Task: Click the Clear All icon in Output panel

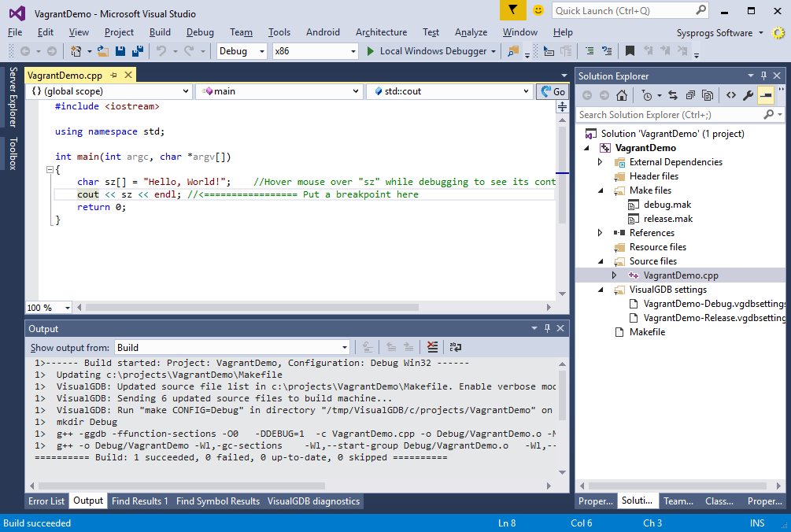Action: (432, 347)
